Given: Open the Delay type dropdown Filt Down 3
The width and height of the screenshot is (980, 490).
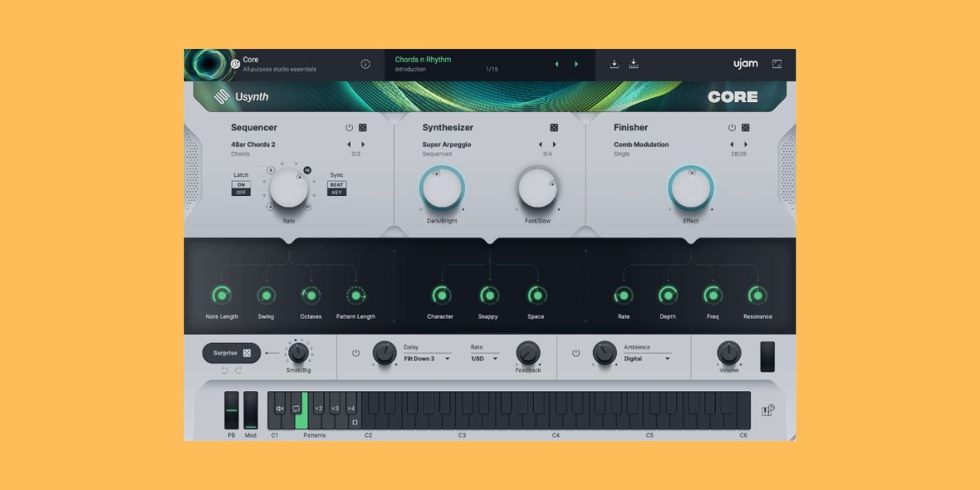Looking at the screenshot, I should [x=428, y=358].
